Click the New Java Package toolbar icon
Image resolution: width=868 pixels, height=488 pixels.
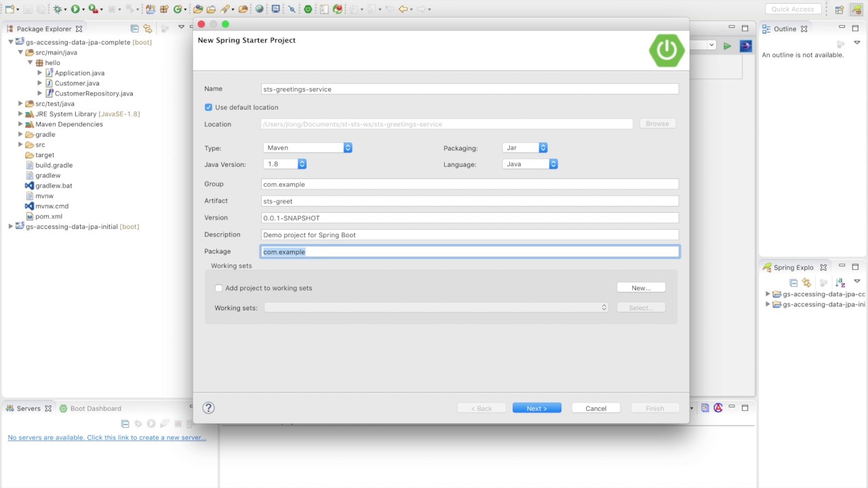pos(163,9)
